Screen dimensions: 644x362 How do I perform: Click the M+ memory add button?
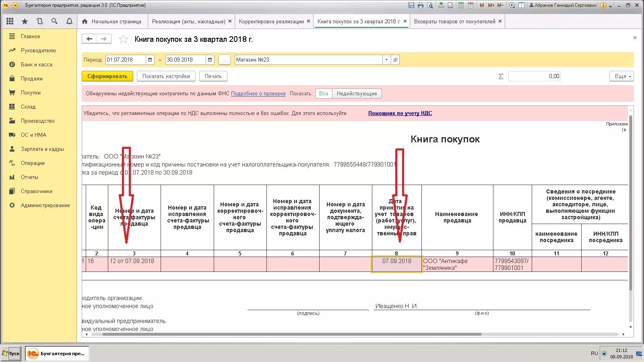click(491, 5)
